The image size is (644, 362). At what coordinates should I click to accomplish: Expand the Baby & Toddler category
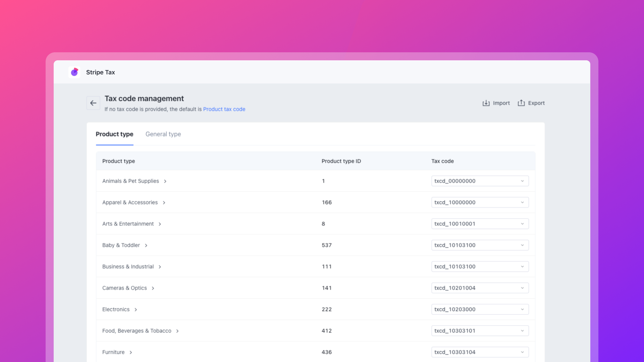pyautogui.click(x=146, y=246)
